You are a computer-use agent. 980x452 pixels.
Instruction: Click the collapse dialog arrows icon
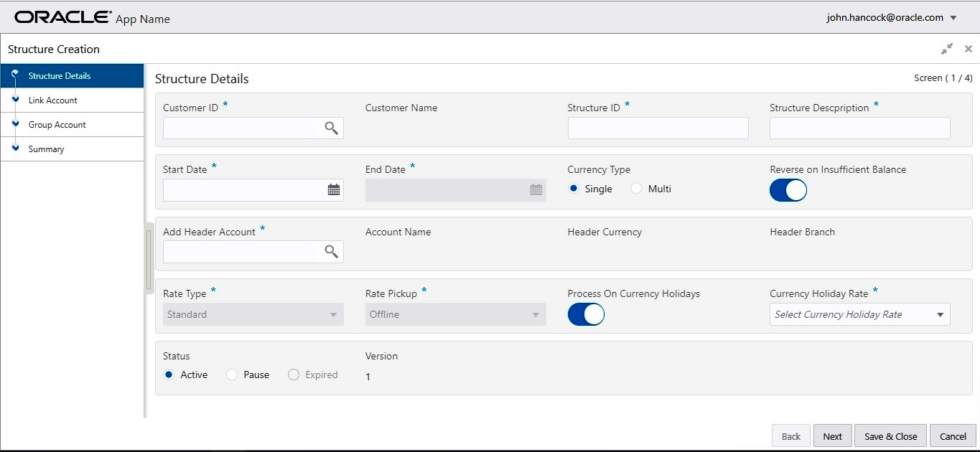pos(947,49)
